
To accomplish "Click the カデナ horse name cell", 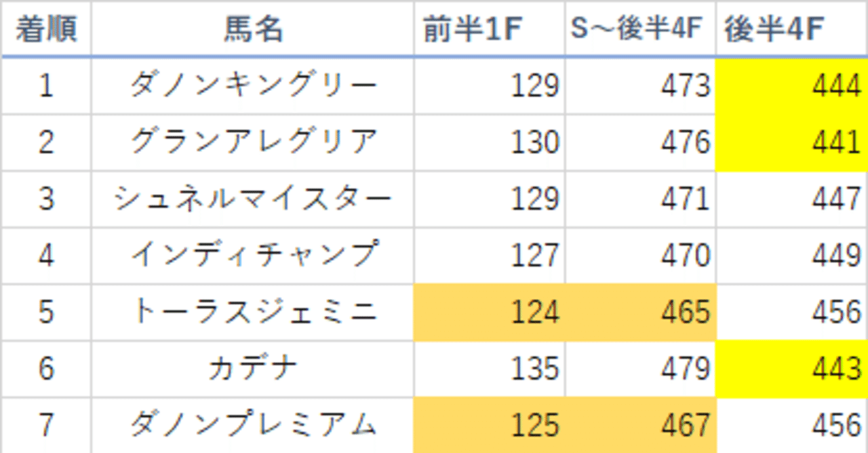I will (x=252, y=368).
